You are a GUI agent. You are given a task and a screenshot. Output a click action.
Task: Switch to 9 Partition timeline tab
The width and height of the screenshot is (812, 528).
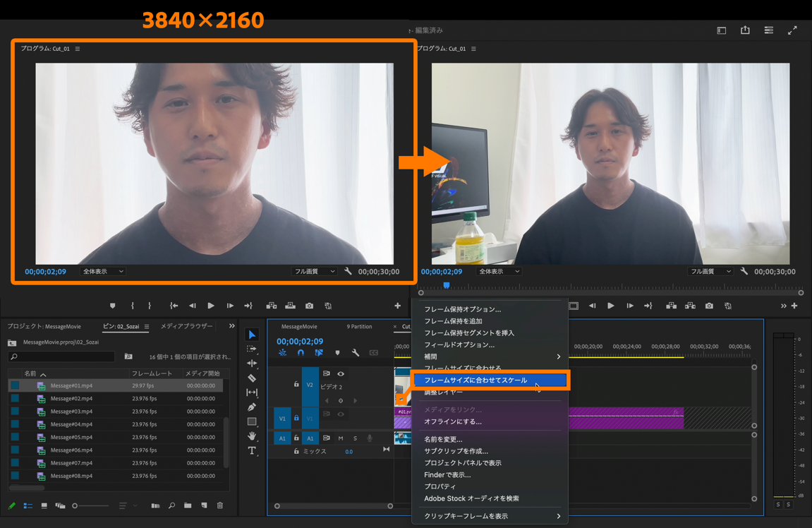pyautogui.click(x=359, y=327)
